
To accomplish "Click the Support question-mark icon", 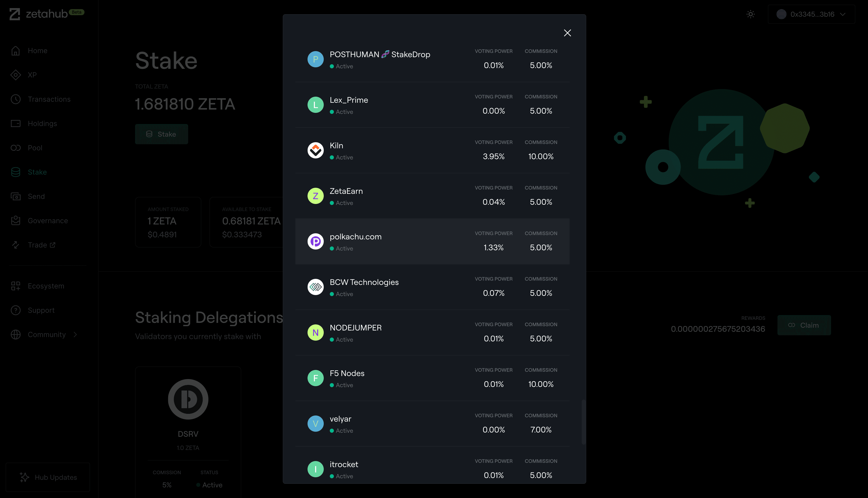I will coord(16,310).
